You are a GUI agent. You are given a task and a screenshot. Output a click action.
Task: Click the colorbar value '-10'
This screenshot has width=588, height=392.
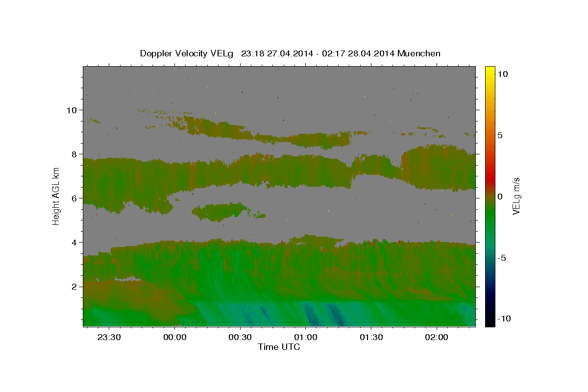click(503, 318)
